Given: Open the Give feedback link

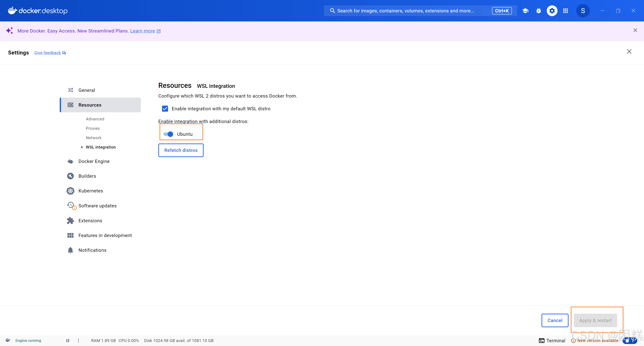Looking at the screenshot, I should (47, 53).
